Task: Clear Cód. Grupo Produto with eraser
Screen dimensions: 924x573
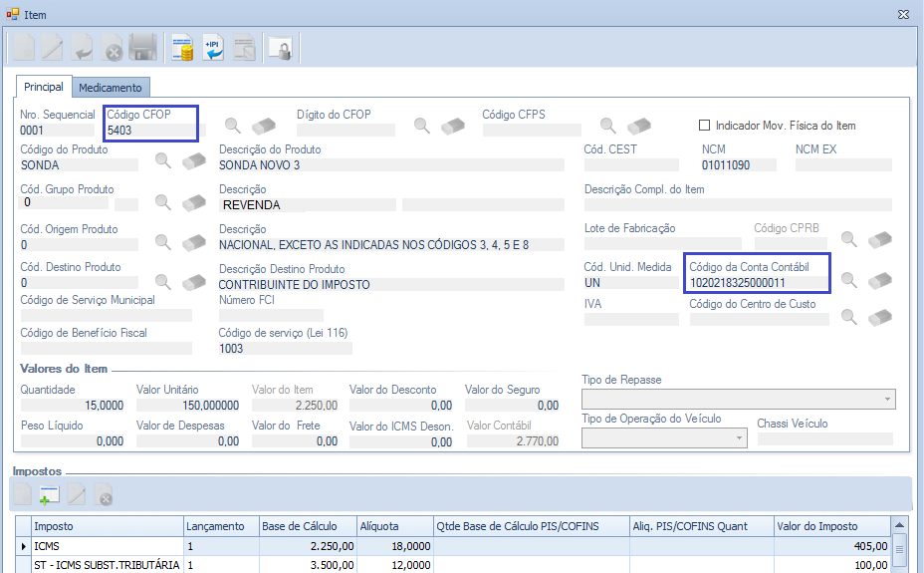Action: point(194,202)
